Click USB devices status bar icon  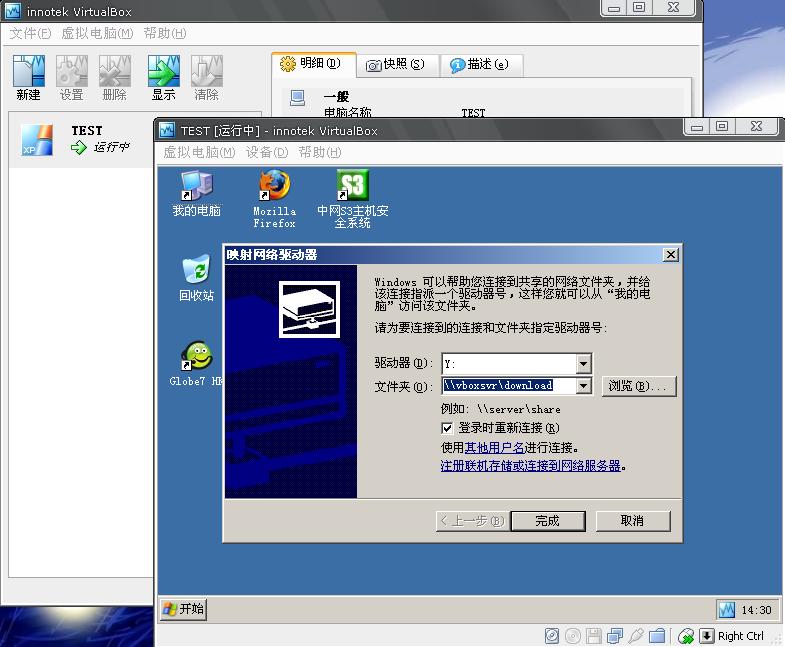pos(636,636)
